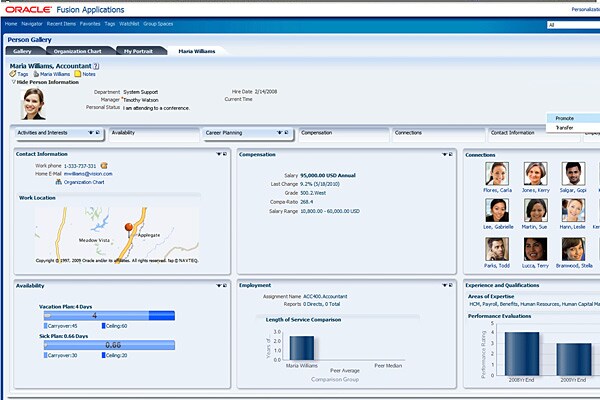The height and width of the screenshot is (400, 600).
Task: Click the pop-out icon on Employment panel
Action: (451, 285)
